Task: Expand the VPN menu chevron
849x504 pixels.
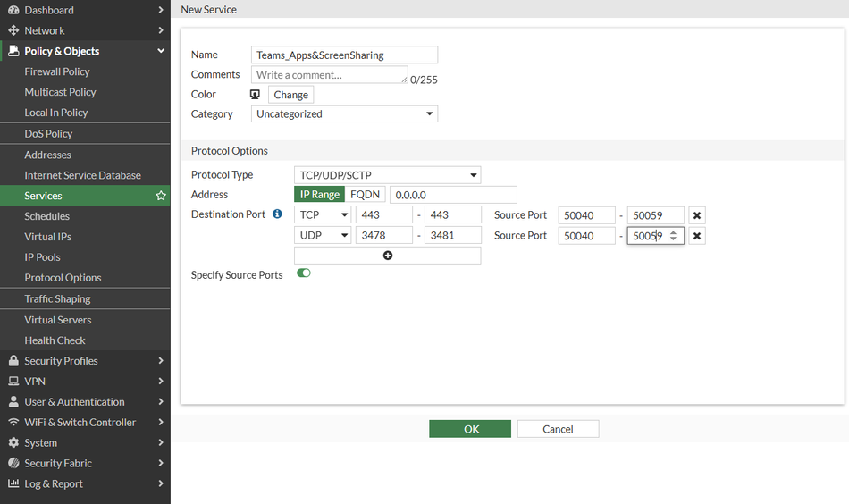Action: tap(161, 381)
